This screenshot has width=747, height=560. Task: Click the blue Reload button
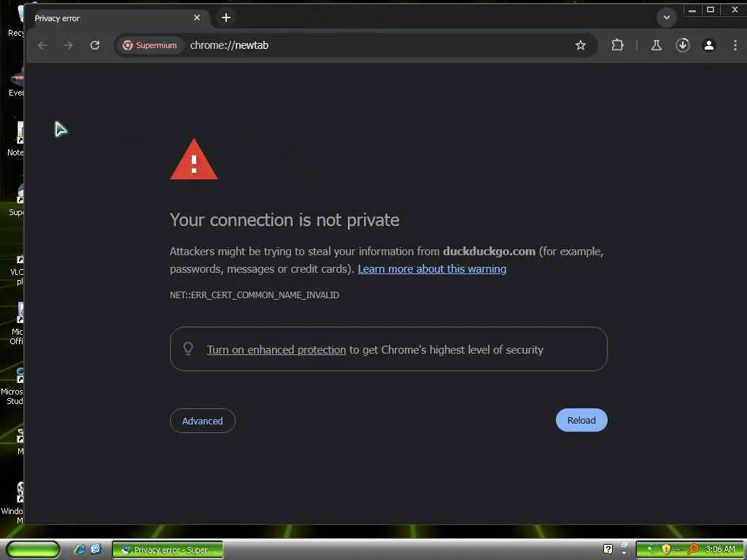point(581,420)
